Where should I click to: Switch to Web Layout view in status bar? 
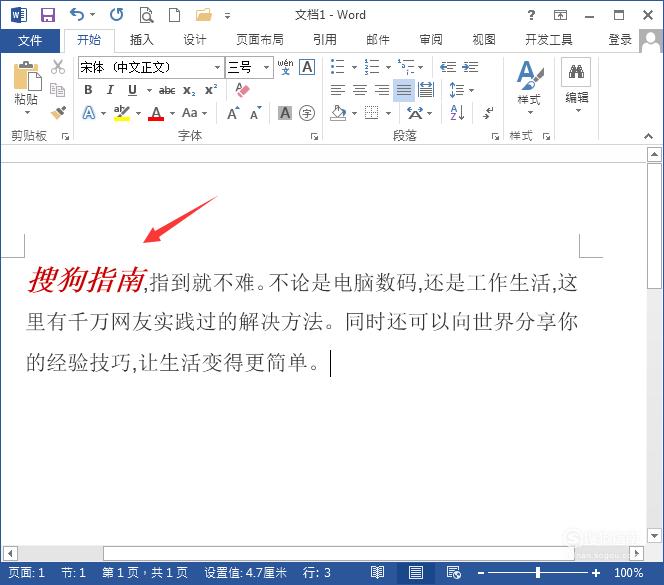(x=454, y=573)
